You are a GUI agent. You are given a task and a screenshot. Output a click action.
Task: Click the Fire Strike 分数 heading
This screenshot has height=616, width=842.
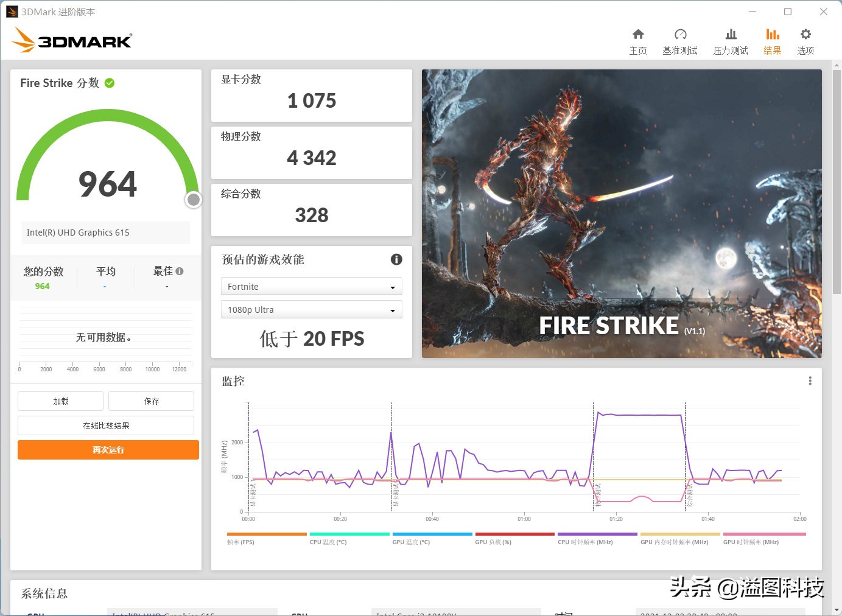pos(60,83)
